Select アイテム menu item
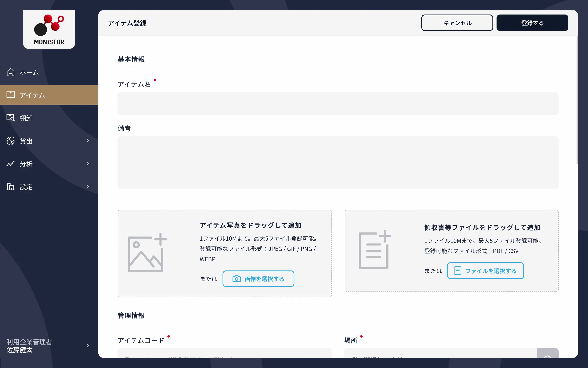This screenshot has width=588, height=368. (x=49, y=95)
